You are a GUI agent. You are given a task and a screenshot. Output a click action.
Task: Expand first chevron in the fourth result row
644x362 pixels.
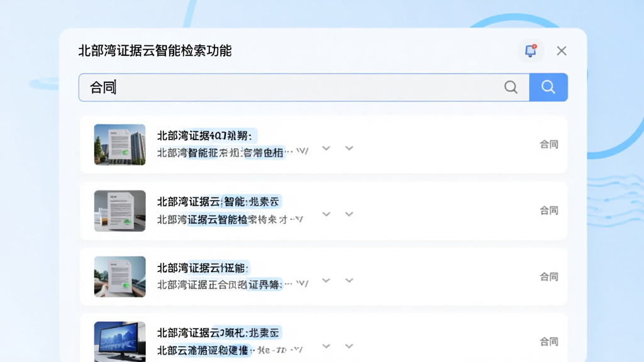click(326, 346)
